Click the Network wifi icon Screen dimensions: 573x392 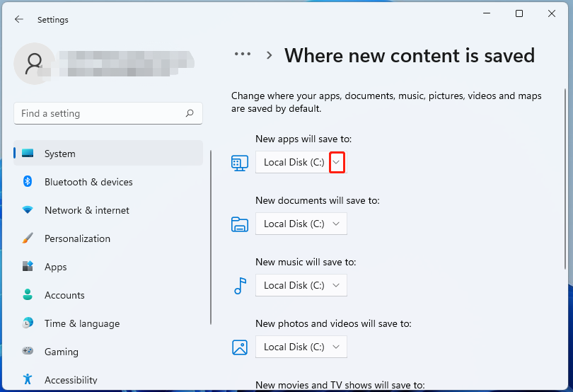(x=28, y=210)
